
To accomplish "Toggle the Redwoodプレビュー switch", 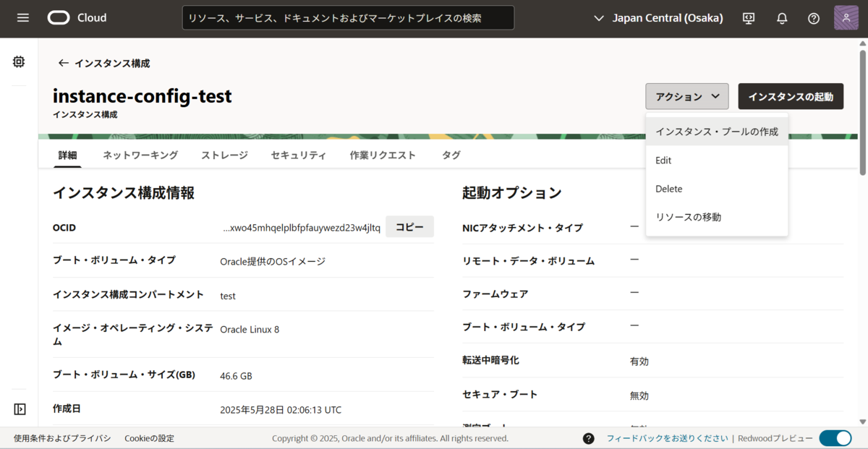I will [835, 438].
